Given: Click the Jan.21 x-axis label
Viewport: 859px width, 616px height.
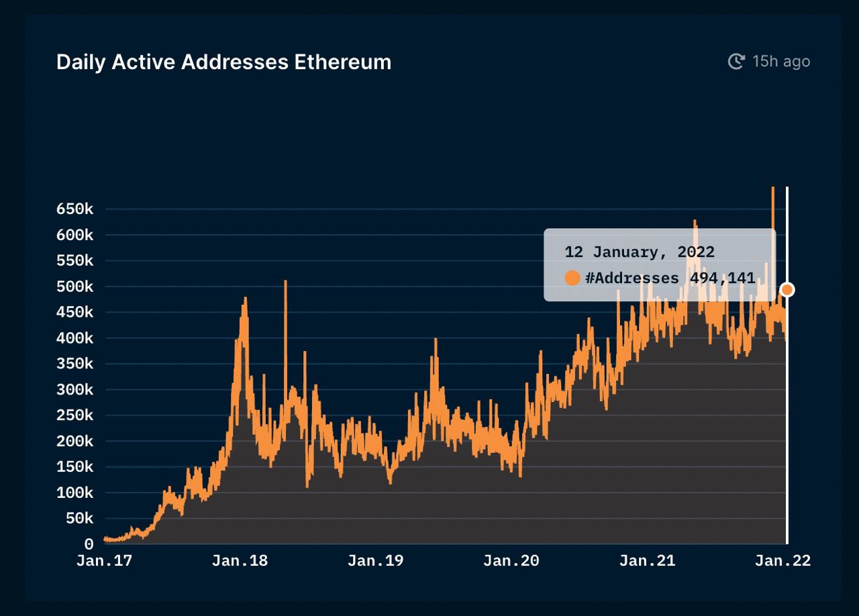Looking at the screenshot, I should pyautogui.click(x=648, y=561).
